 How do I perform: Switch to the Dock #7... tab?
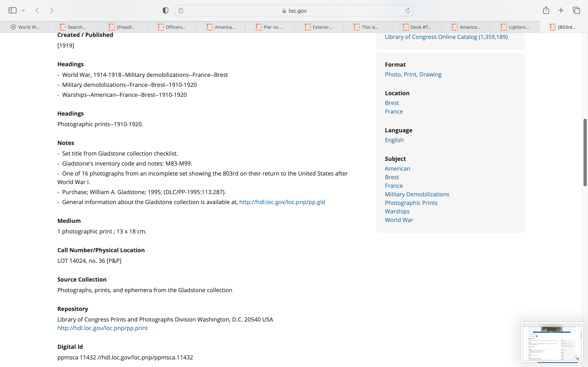click(417, 27)
